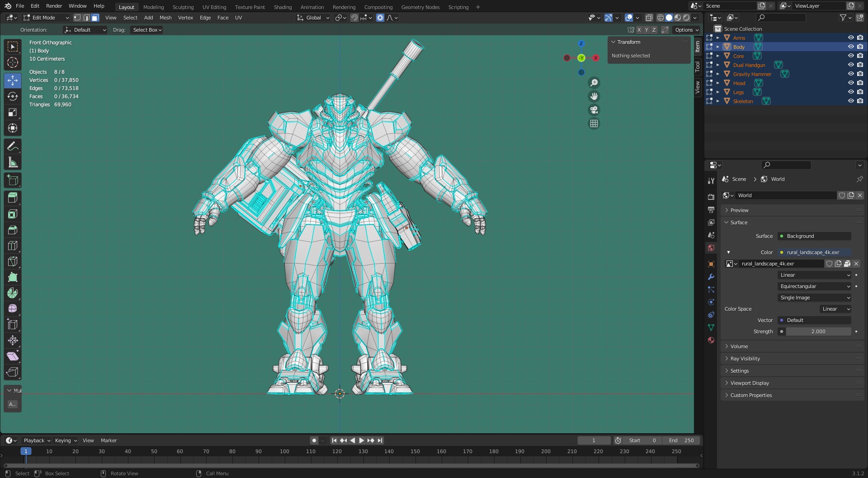
Task: Open the File menu
Action: 20,6
